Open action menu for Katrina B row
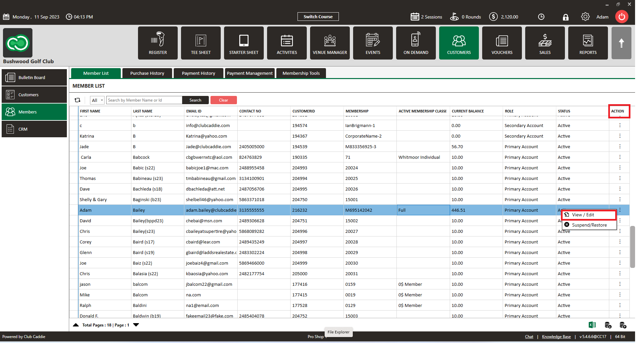 [620, 136]
